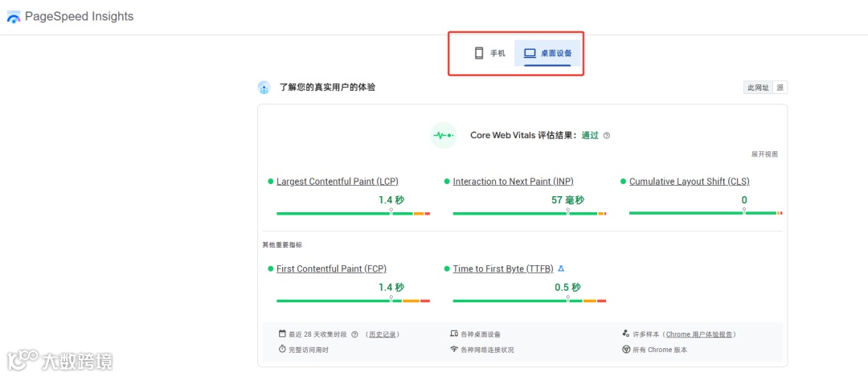This screenshot has width=868, height=377.
Task: Click the TTFB distribution bar
Action: 530,301
